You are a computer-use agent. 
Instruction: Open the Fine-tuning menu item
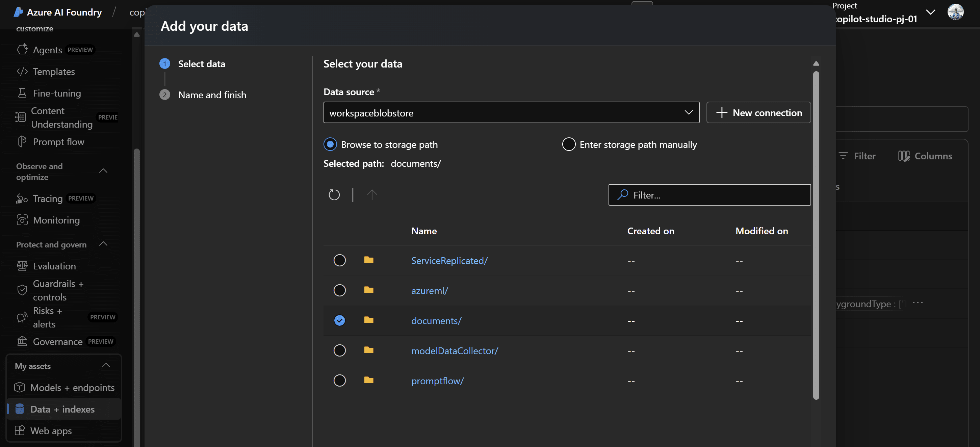tap(57, 93)
